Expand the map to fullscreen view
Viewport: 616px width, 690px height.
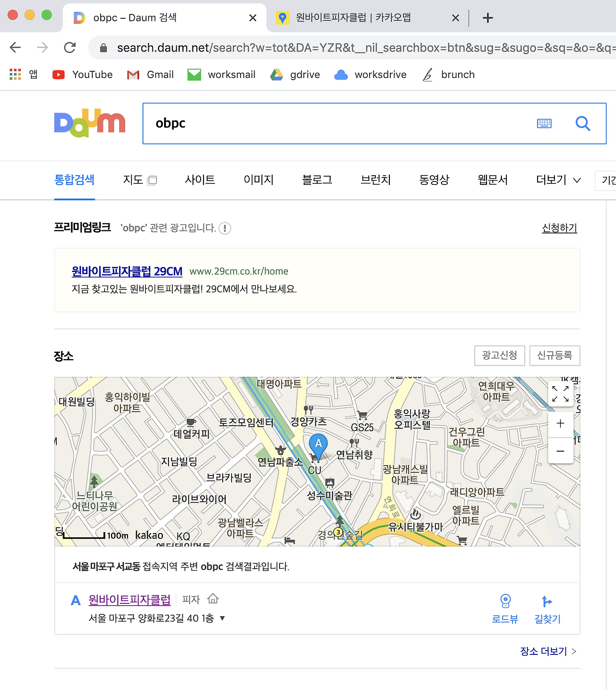[560, 393]
